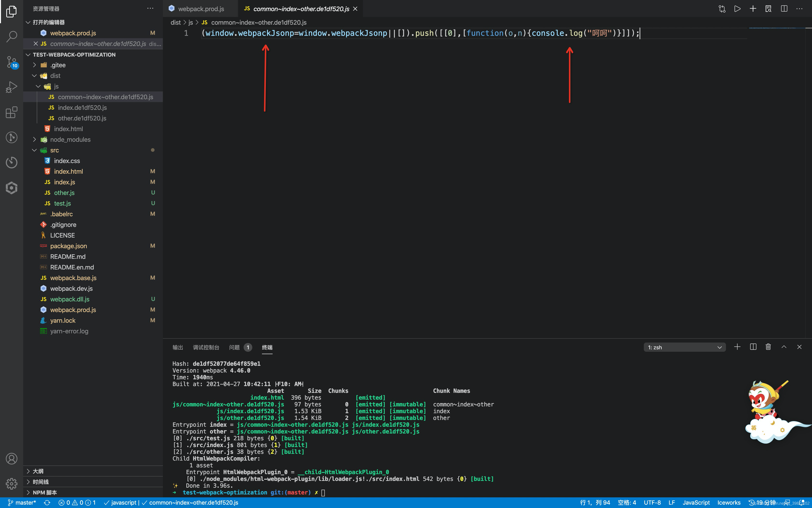Screen dimensions: 812x508
Task: Open index.css in src folder
Action: (x=93, y=161)
